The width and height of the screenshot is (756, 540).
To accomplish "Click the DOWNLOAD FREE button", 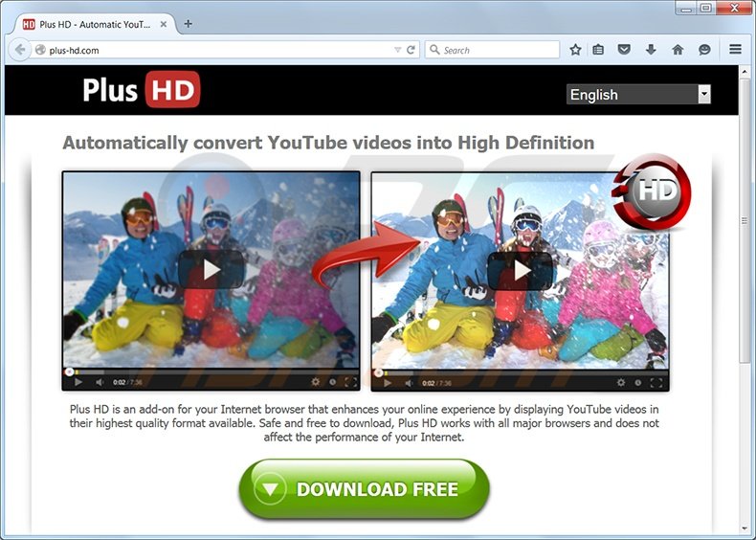I will [x=364, y=489].
